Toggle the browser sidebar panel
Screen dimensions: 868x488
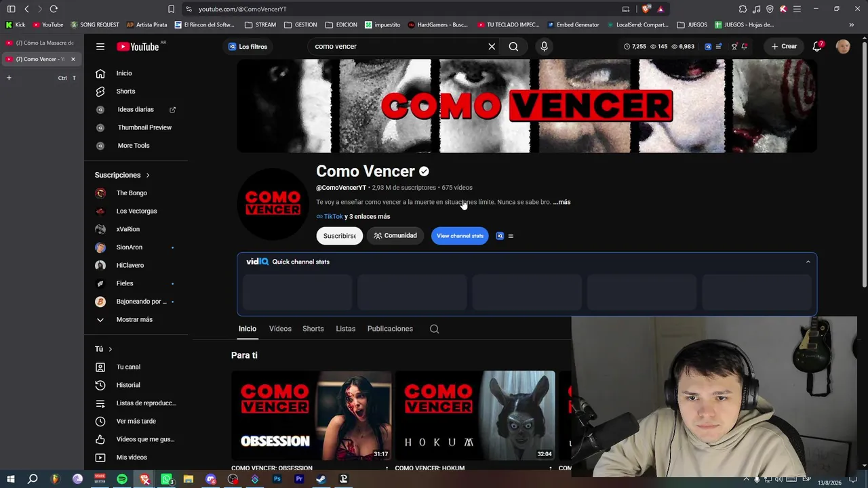pos(11,9)
